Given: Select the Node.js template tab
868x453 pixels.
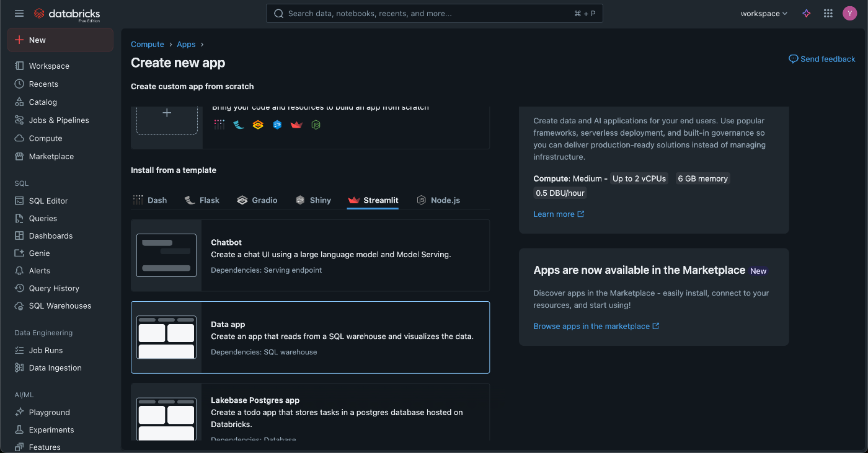Looking at the screenshot, I should [x=438, y=200].
